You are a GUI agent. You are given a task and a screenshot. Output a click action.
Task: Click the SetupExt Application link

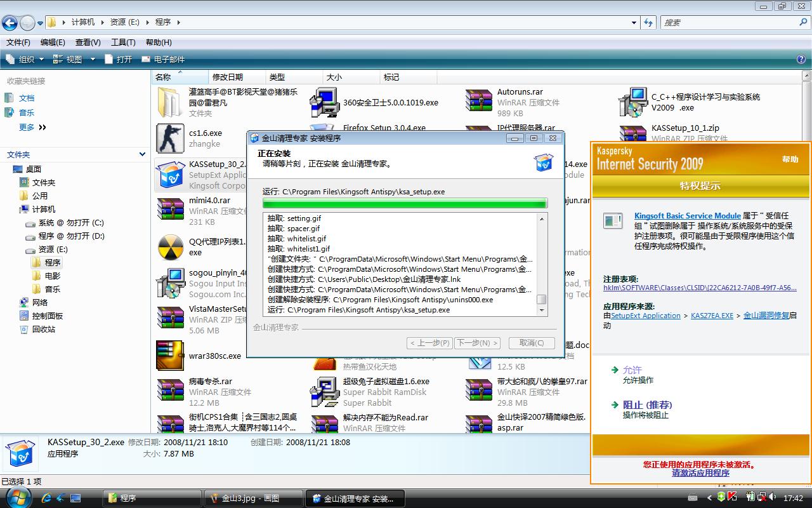646,316
